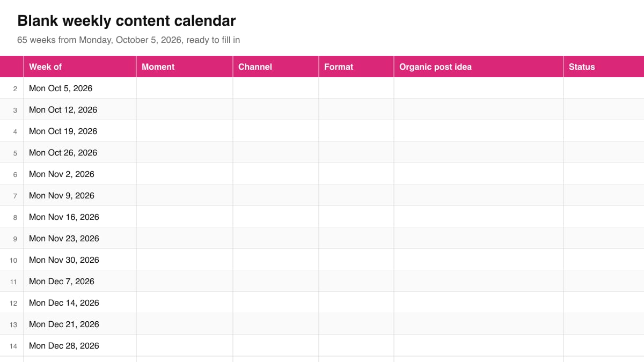Image resolution: width=644 pixels, height=362 pixels.
Task: Click Organic post idea cell for Oct 26
Action: tap(479, 152)
